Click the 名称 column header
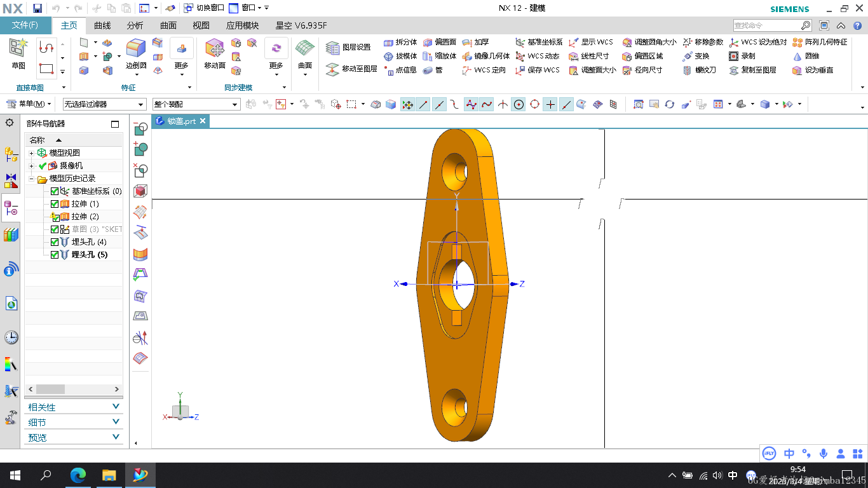 coord(74,140)
